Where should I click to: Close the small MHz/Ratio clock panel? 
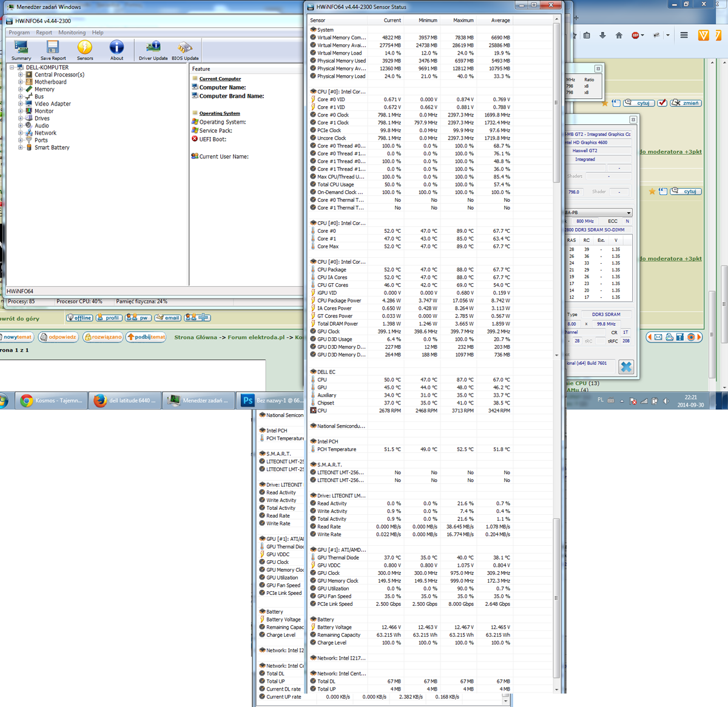point(598,69)
